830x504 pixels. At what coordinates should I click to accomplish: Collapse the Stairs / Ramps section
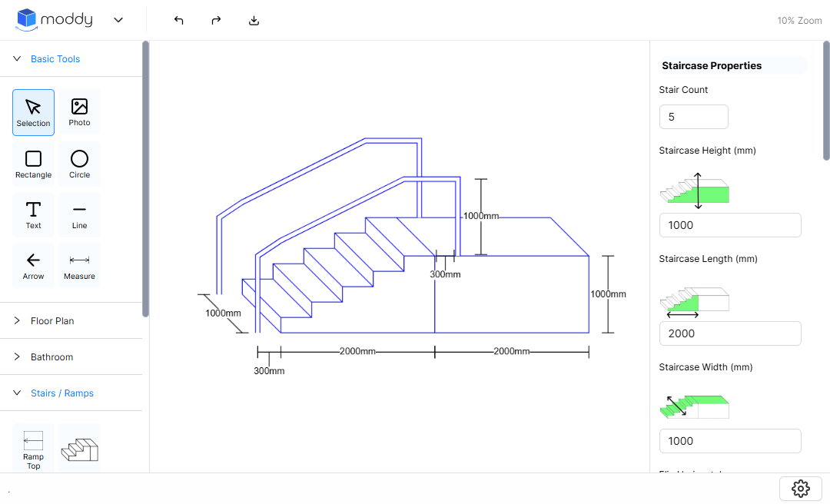click(x=17, y=393)
